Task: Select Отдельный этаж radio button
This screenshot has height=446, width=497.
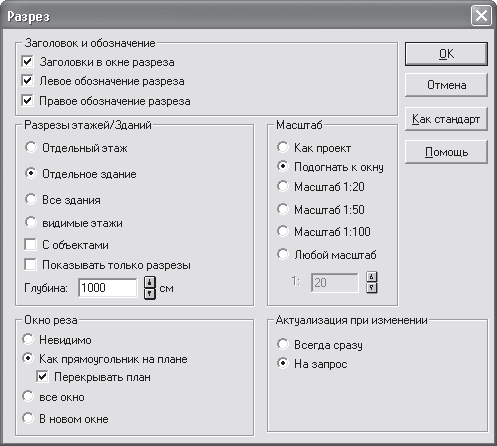Action: point(31,147)
